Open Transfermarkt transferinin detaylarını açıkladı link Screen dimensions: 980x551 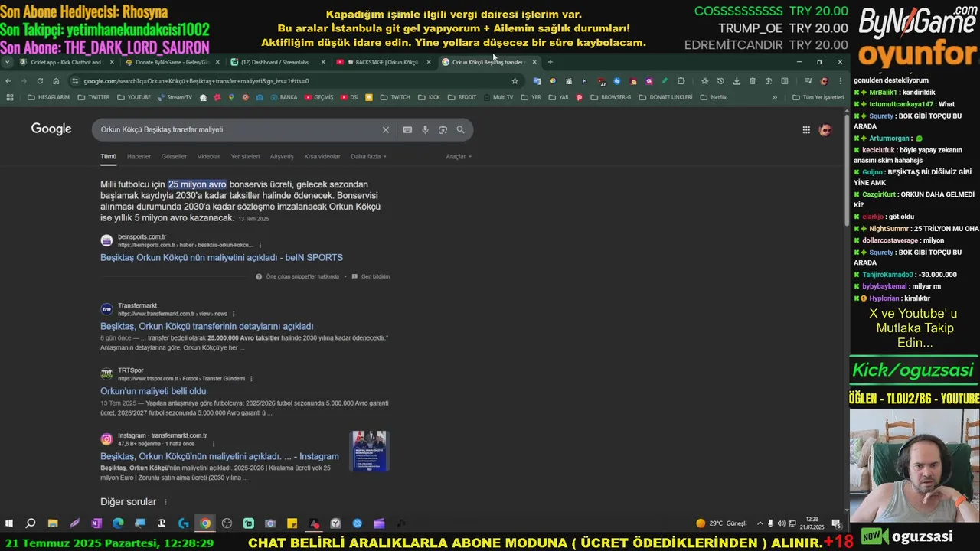coord(207,326)
